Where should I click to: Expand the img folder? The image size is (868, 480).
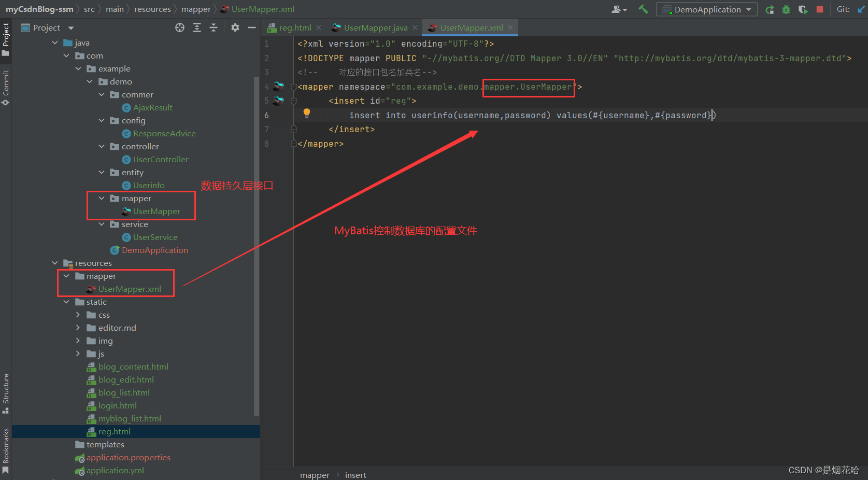[78, 341]
